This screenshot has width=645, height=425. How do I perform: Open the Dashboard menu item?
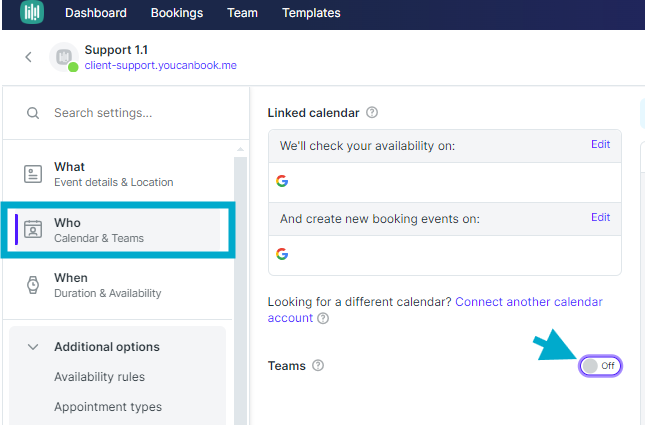click(x=95, y=13)
